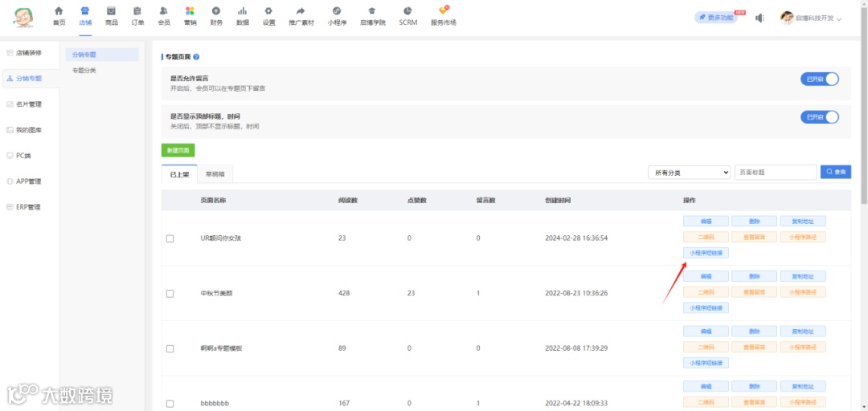The image size is (868, 411).
Task: Click 小程序路径 for UR都问你女孩
Action: (x=803, y=237)
